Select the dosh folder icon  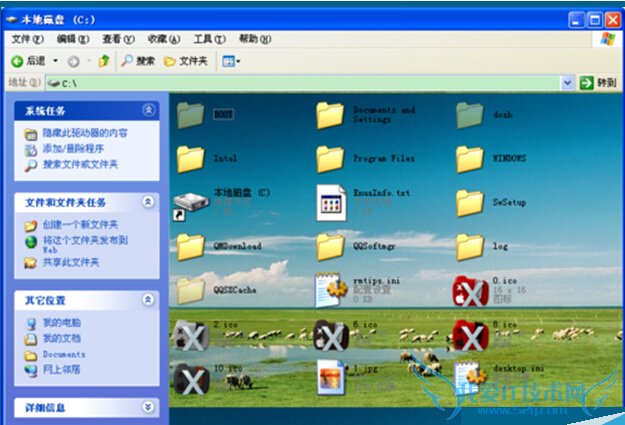point(470,115)
